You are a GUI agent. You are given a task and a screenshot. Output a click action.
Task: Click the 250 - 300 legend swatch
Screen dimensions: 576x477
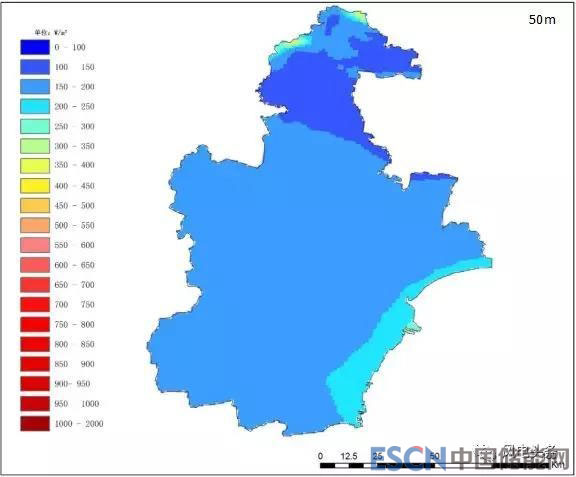35,126
